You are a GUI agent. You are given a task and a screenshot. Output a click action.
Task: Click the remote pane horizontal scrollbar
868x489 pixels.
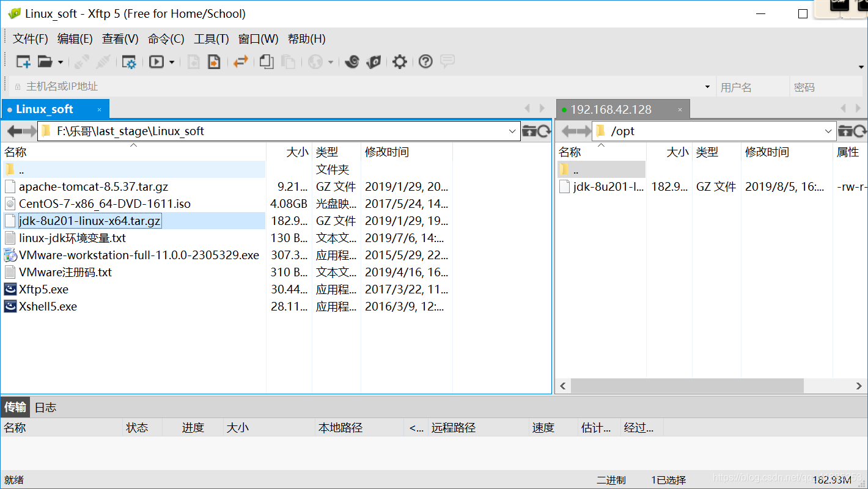(x=686, y=386)
